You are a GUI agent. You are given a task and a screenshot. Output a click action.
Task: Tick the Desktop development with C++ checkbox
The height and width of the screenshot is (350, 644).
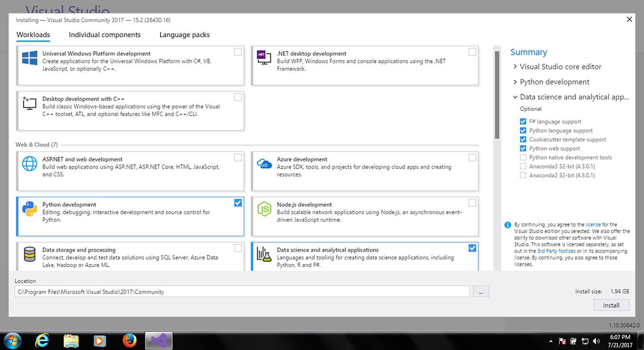pyautogui.click(x=238, y=97)
